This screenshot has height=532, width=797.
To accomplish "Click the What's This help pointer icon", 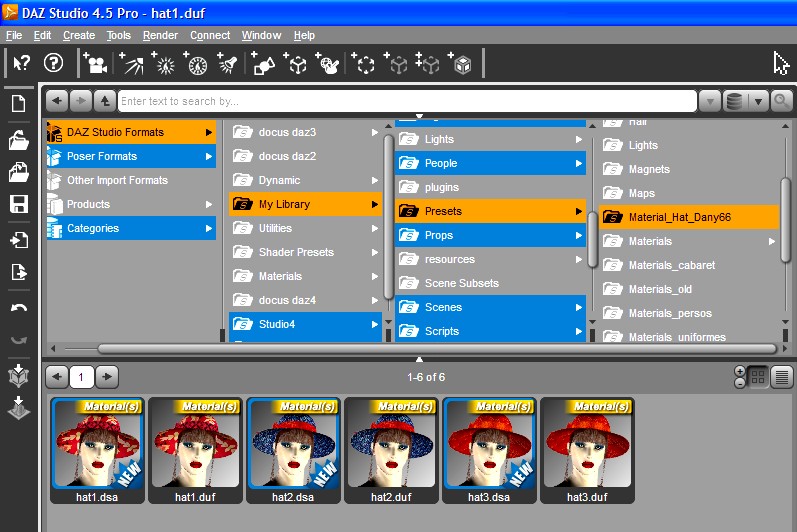I will coord(21,64).
